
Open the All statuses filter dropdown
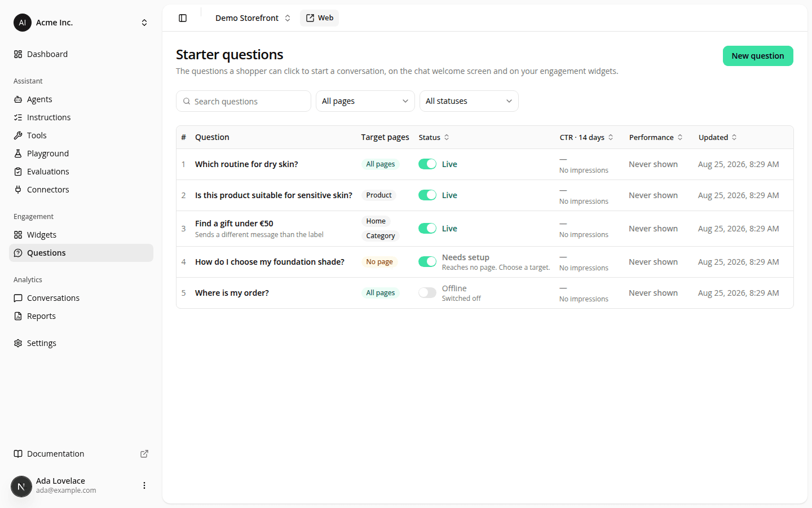pos(469,101)
